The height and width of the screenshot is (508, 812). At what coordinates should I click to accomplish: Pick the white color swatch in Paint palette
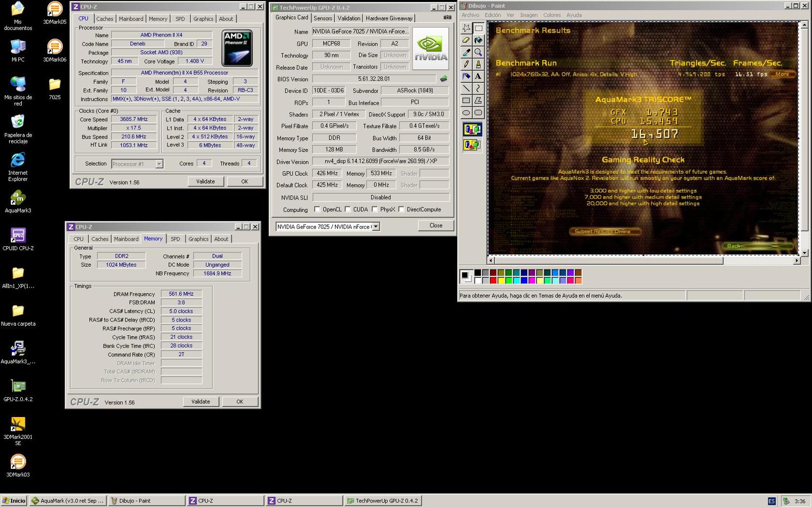[478, 280]
